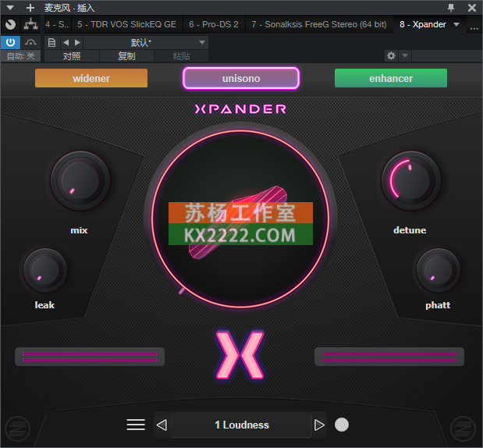
Task: Expand the arrow next to the gear
Action: point(405,55)
